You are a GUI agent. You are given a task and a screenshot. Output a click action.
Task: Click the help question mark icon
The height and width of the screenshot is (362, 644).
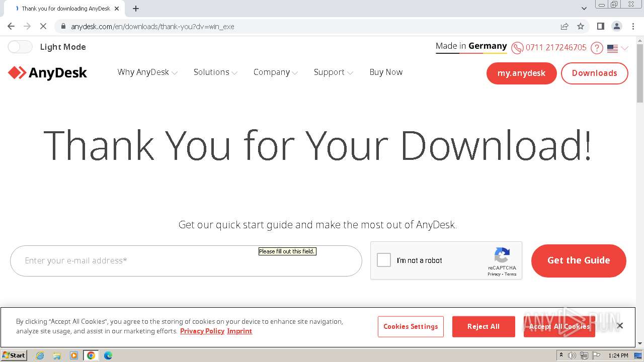[x=597, y=48]
